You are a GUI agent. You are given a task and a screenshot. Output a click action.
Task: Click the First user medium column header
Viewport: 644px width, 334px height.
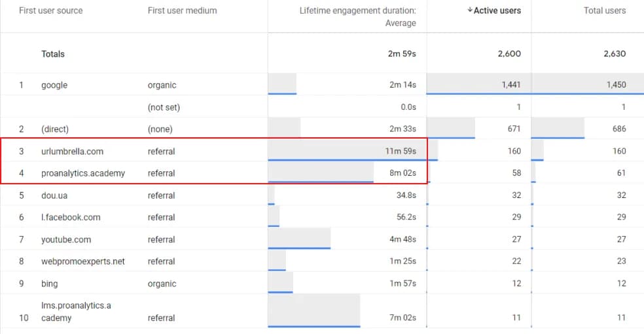(182, 10)
